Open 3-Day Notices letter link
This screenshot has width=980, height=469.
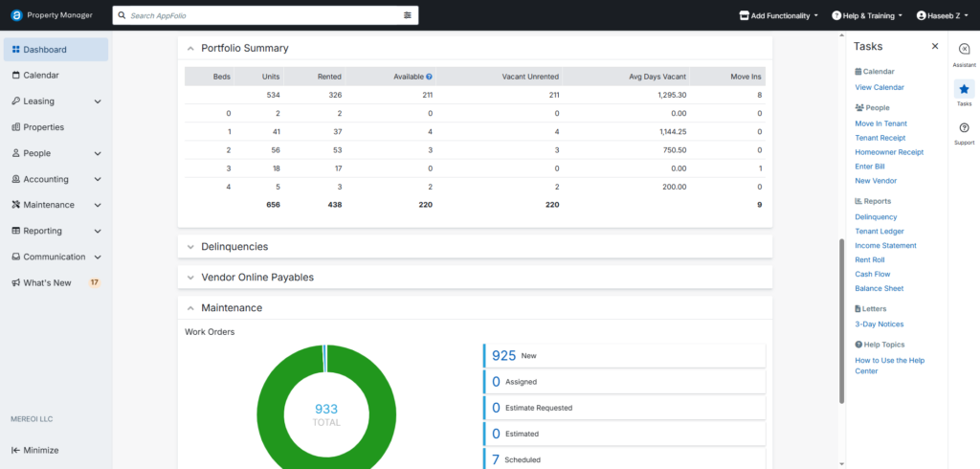879,324
